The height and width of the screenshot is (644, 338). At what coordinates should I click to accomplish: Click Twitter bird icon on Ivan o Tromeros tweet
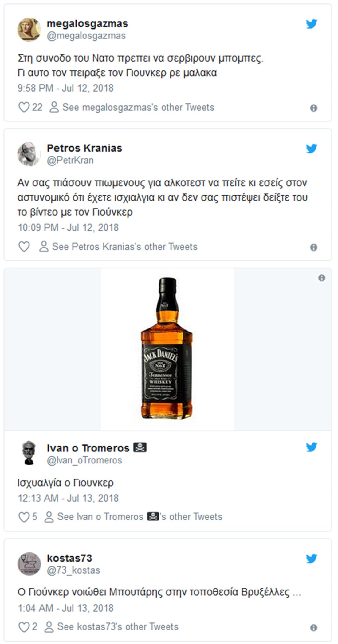point(311,447)
